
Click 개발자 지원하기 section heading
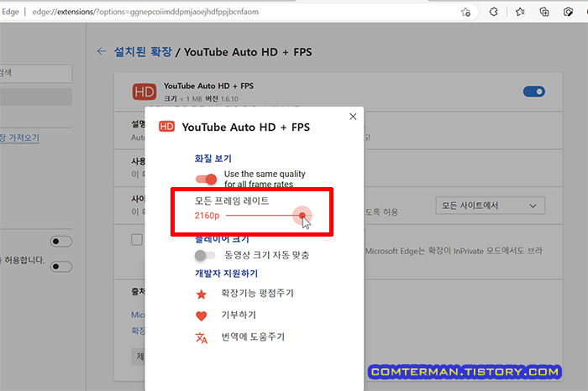click(226, 274)
